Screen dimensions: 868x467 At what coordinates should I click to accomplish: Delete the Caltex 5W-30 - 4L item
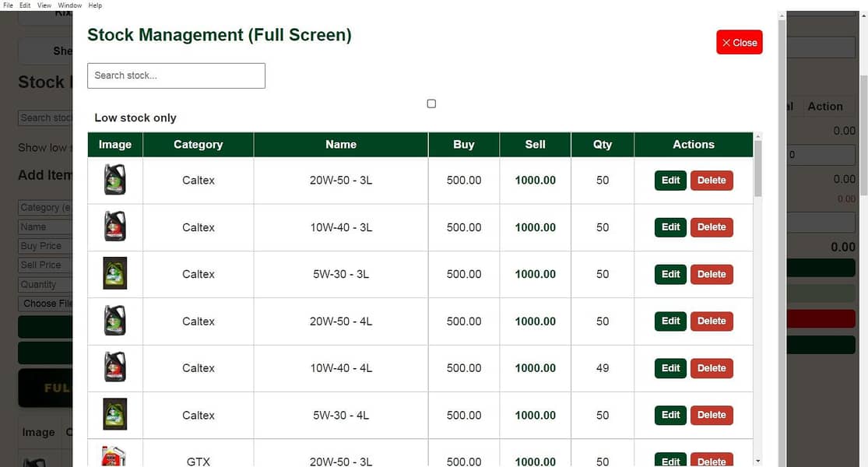point(712,415)
